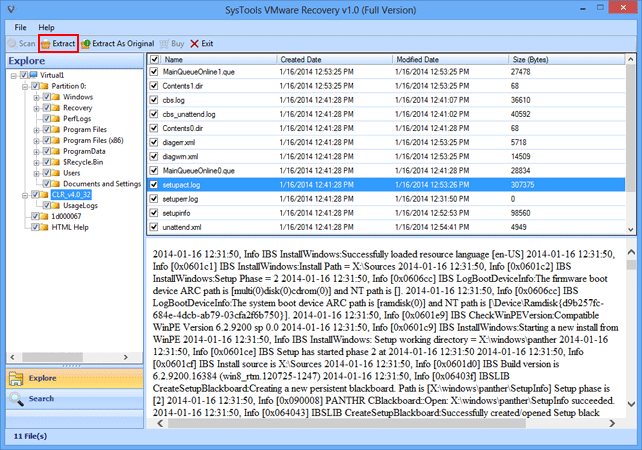Uncheck setupact.log file checkbox

click(x=154, y=185)
